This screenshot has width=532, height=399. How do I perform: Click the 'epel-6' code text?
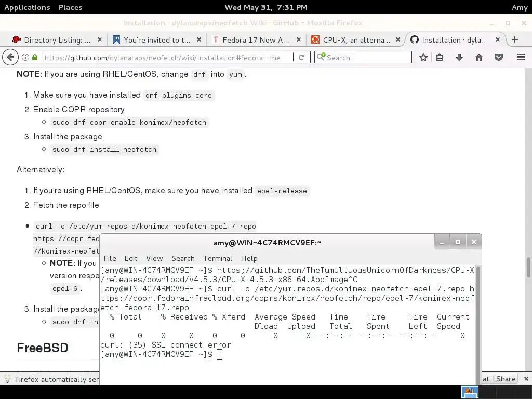click(65, 289)
